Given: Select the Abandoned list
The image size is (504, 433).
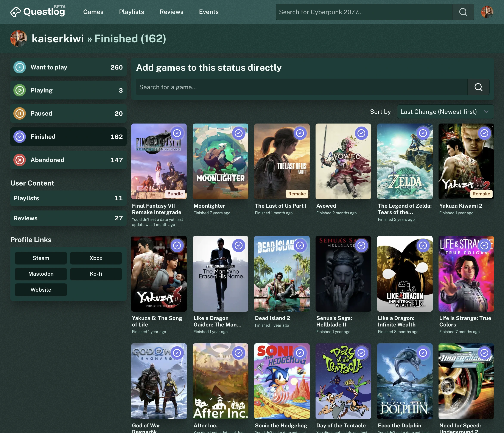Looking at the screenshot, I should point(68,160).
